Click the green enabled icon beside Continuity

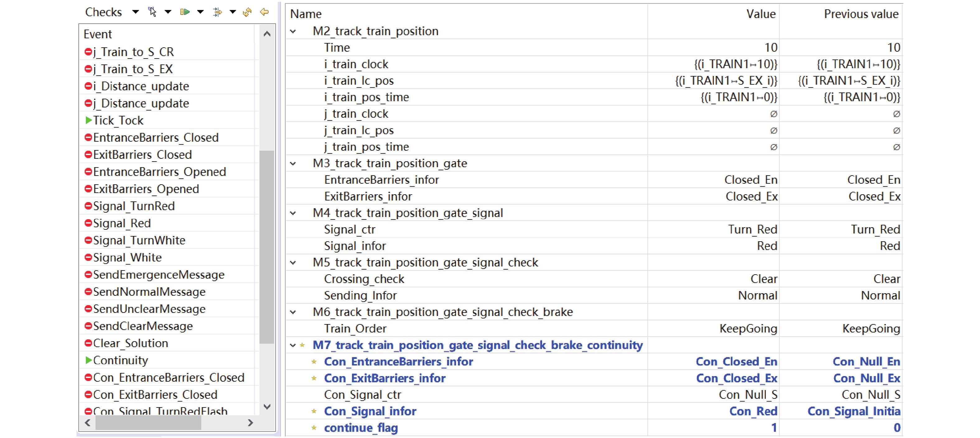[x=88, y=360]
